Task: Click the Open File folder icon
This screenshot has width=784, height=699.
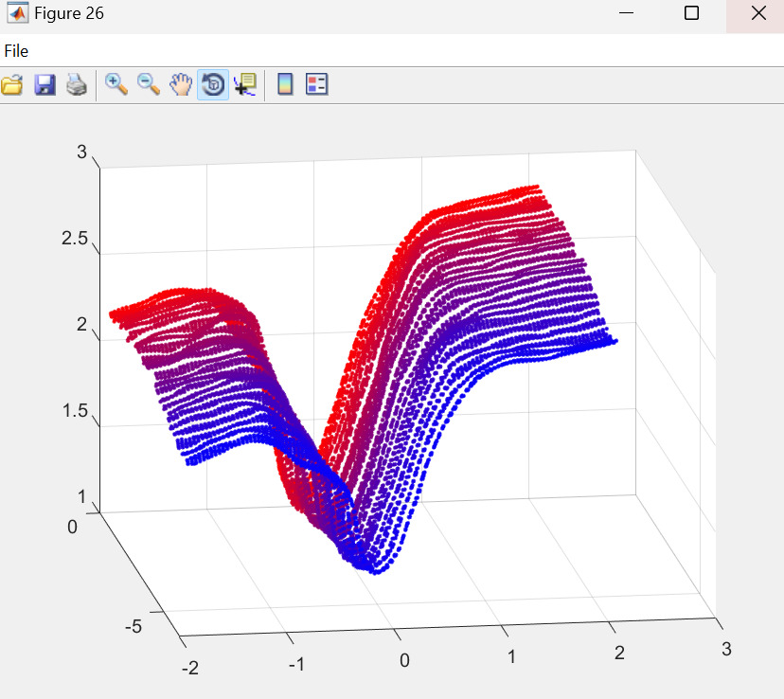Action: pos(11,85)
